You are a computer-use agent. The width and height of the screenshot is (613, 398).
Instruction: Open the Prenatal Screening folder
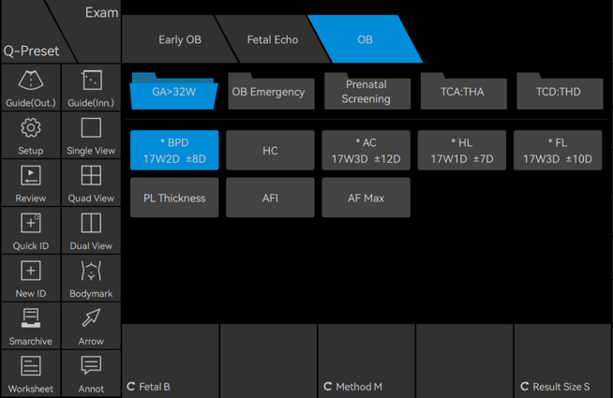coord(367,91)
